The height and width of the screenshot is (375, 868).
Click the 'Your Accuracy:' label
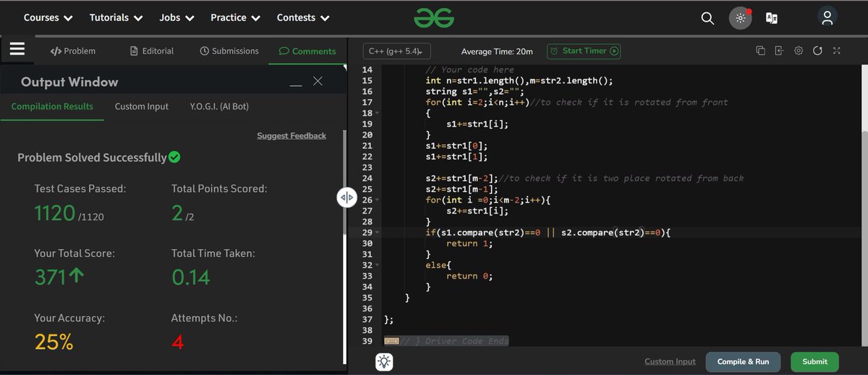point(69,318)
